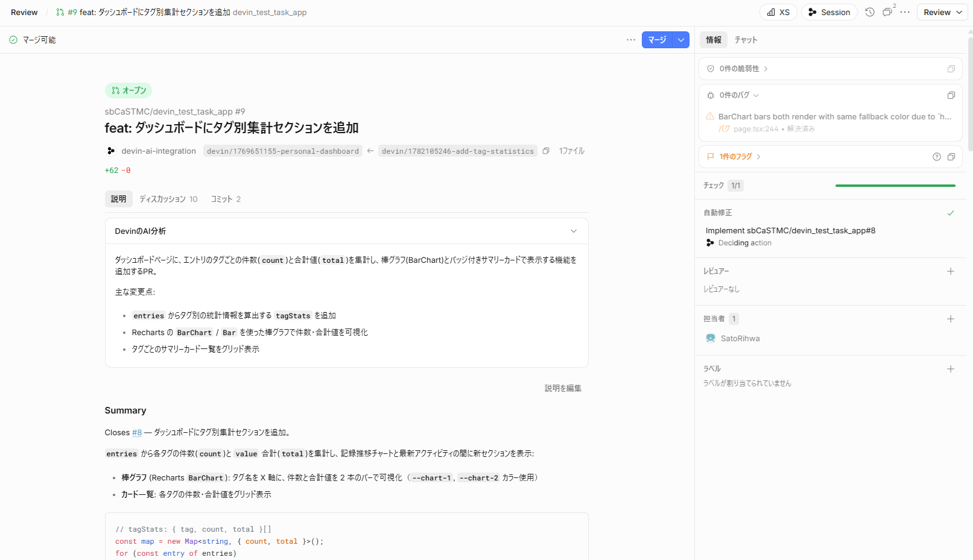
Task: Switch to the 説明 tab
Action: pos(119,199)
